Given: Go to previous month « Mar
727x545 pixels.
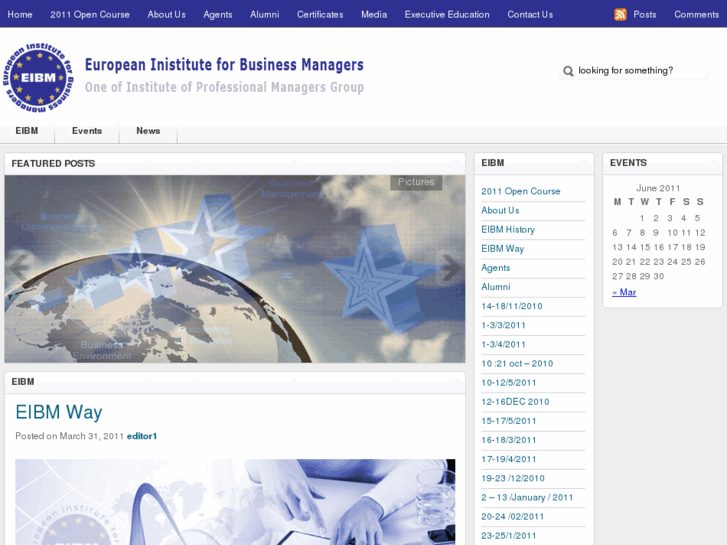Looking at the screenshot, I should pyautogui.click(x=624, y=292).
